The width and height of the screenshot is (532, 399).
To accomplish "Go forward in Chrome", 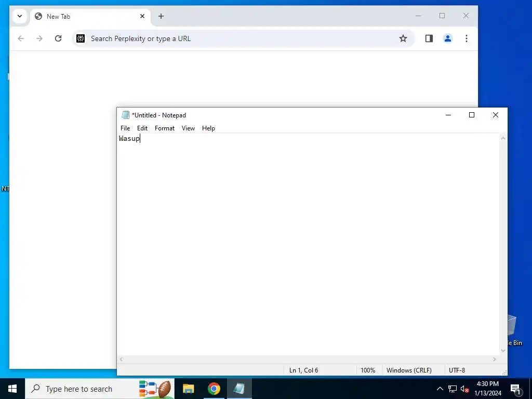I will pos(39,38).
